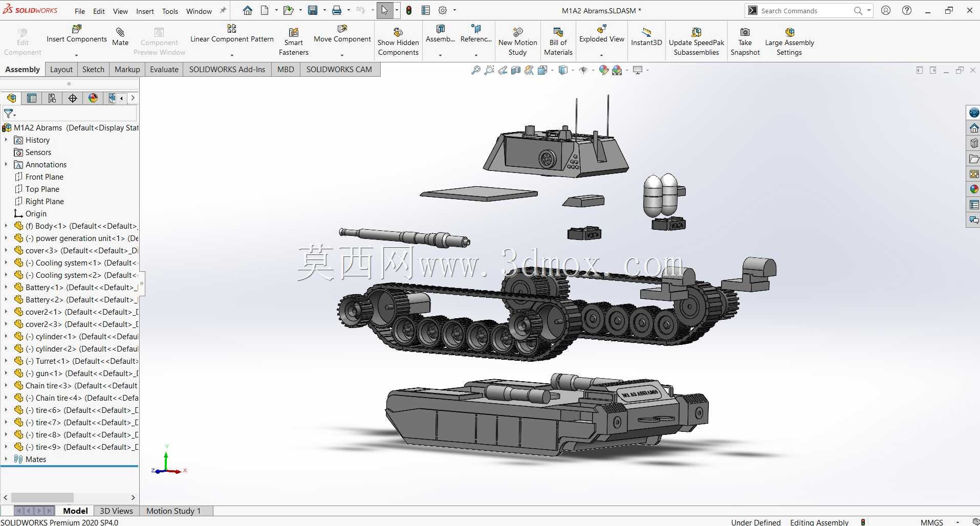Viewport: 980px width, 526px height.
Task: Launch Smart Fasteners
Action: (294, 41)
